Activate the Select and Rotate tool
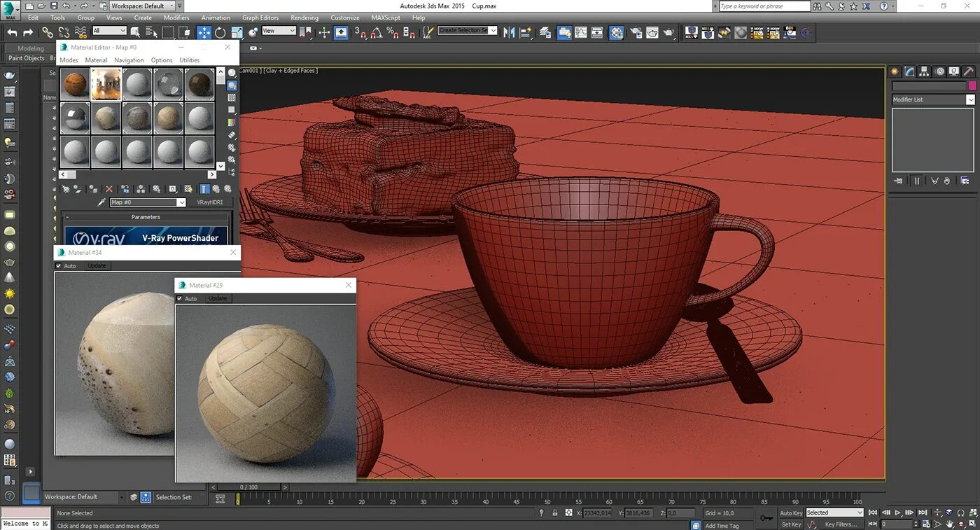 (220, 32)
